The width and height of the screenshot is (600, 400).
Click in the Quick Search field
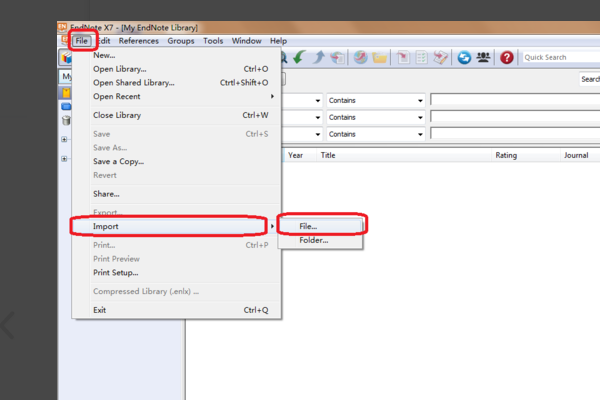(x=561, y=57)
